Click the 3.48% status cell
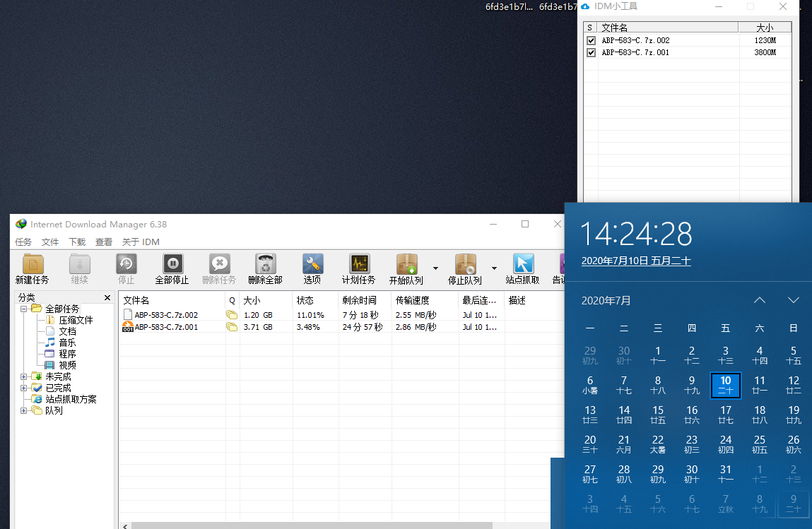812x529 pixels. (x=308, y=327)
